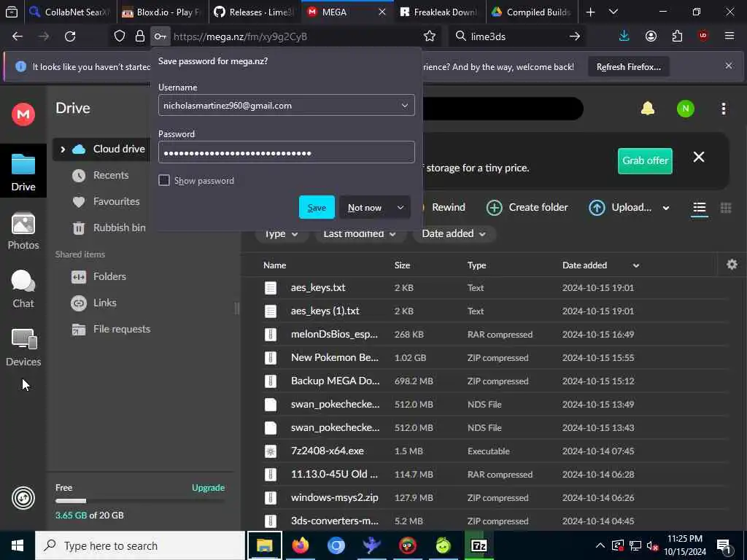The height and width of the screenshot is (560, 747).
Task: List all tabs with the chevron
Action: click(613, 12)
